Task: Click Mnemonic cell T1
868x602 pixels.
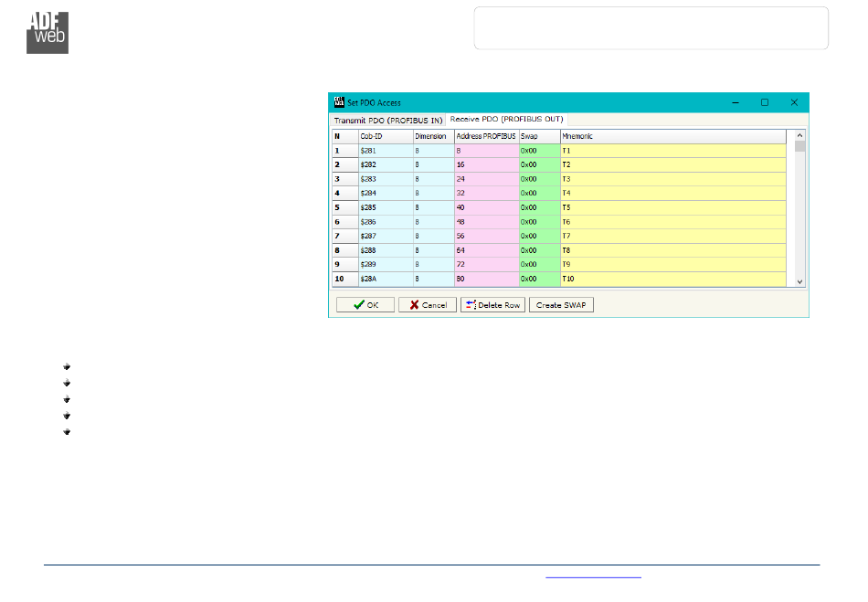Action: [673, 151]
